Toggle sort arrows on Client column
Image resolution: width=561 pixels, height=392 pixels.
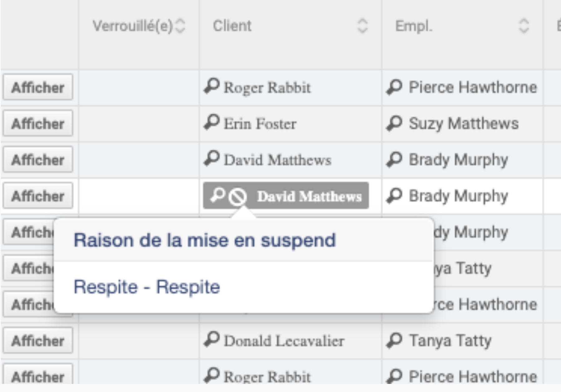(x=362, y=26)
